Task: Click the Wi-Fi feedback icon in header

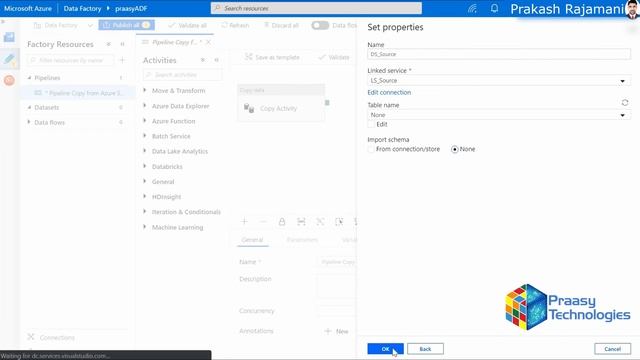Action: [473, 8]
